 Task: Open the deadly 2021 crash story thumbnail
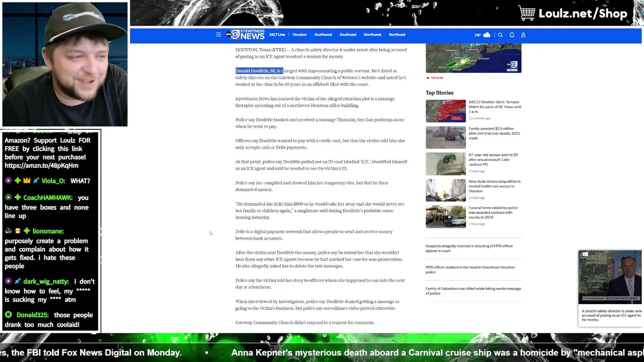(446, 138)
